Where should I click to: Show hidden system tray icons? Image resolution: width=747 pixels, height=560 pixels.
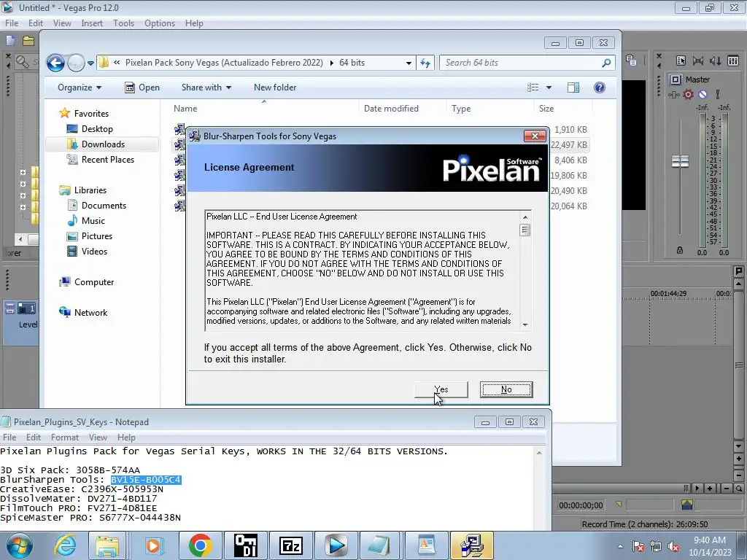pos(620,547)
